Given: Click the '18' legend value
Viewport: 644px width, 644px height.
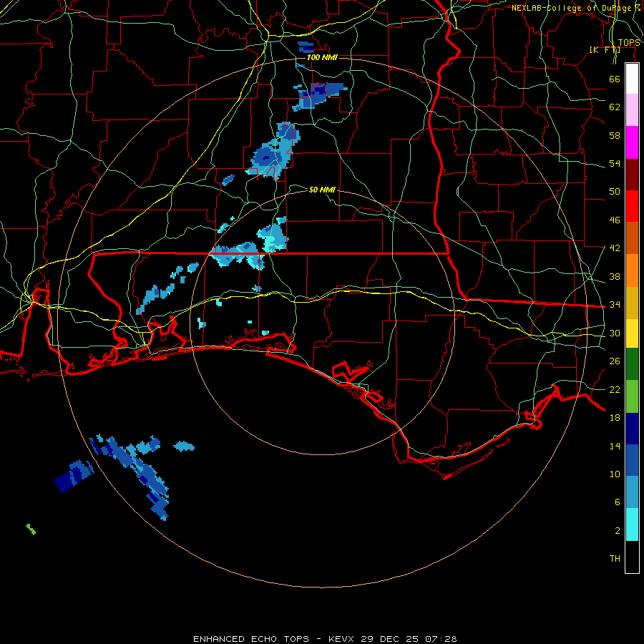Looking at the screenshot, I should 615,418.
